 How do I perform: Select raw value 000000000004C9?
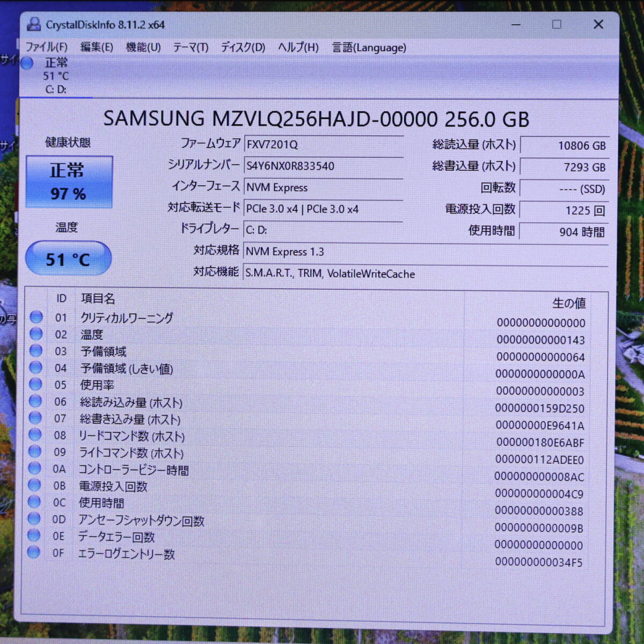[x=539, y=494]
